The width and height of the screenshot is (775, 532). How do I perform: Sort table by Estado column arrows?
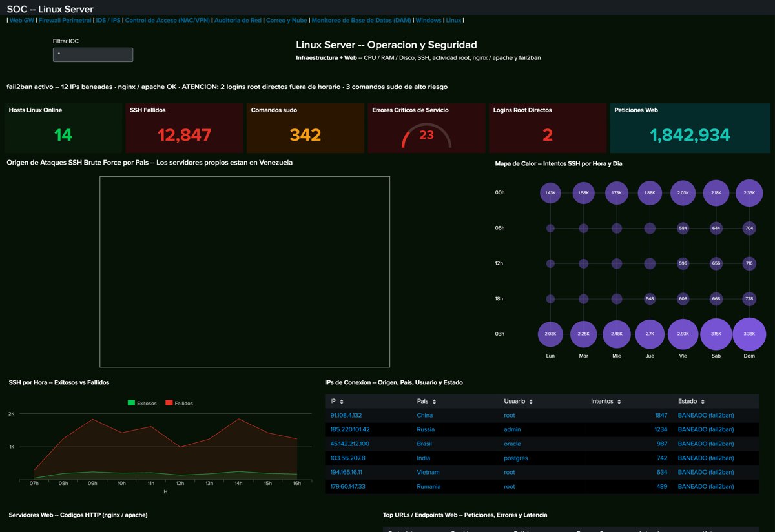(x=703, y=402)
